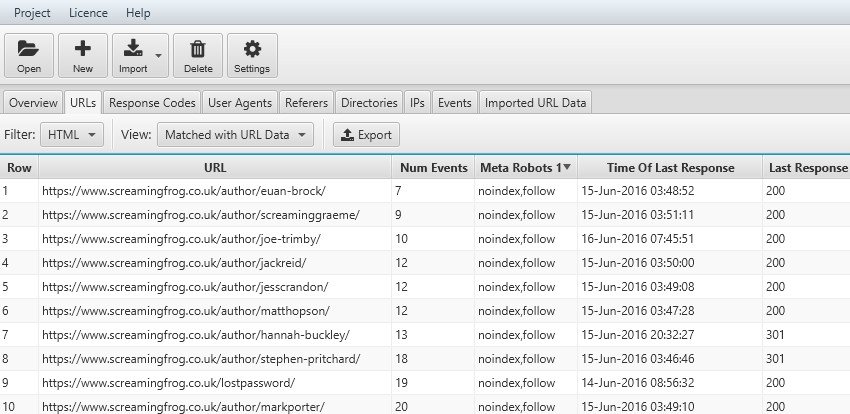Viewport: 850px width, 414px height.
Task: Switch to the Response Codes tab
Action: pyautogui.click(x=152, y=102)
